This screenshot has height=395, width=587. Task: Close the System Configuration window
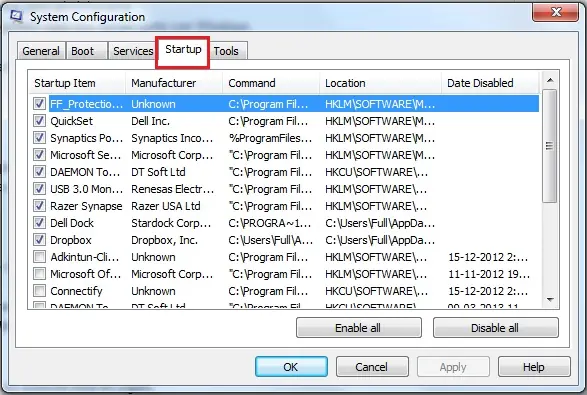555,12
